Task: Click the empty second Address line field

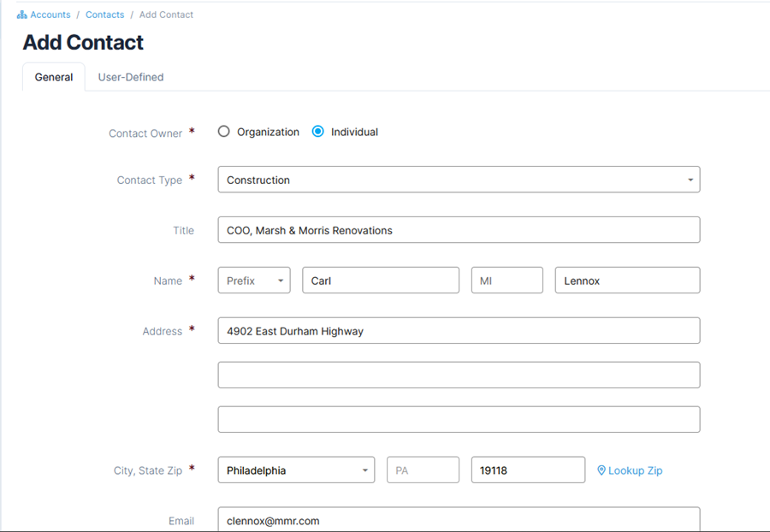Action: coord(459,375)
